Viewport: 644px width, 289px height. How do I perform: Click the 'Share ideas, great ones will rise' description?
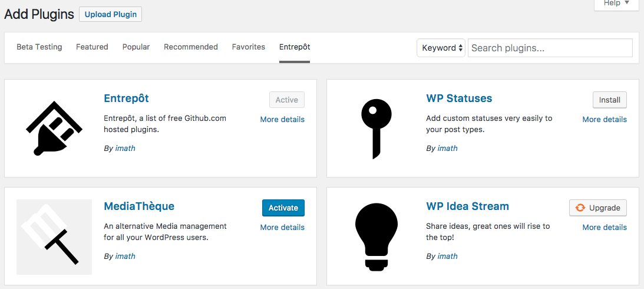pyautogui.click(x=488, y=232)
